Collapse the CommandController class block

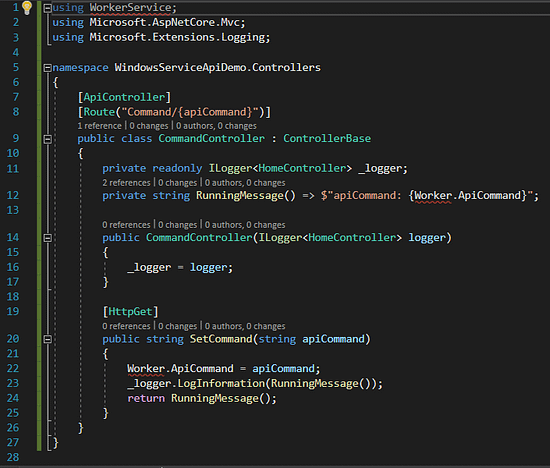(x=48, y=139)
